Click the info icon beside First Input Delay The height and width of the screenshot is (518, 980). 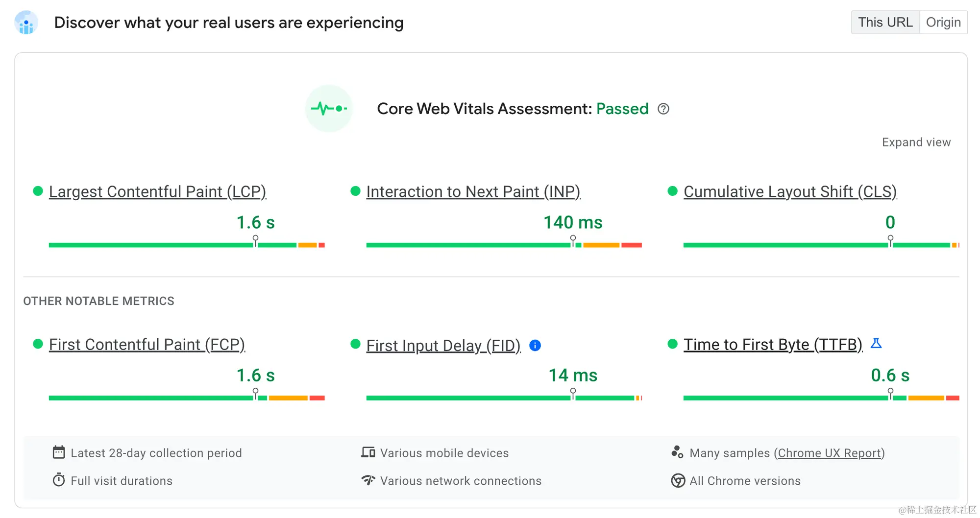pyautogui.click(x=535, y=345)
